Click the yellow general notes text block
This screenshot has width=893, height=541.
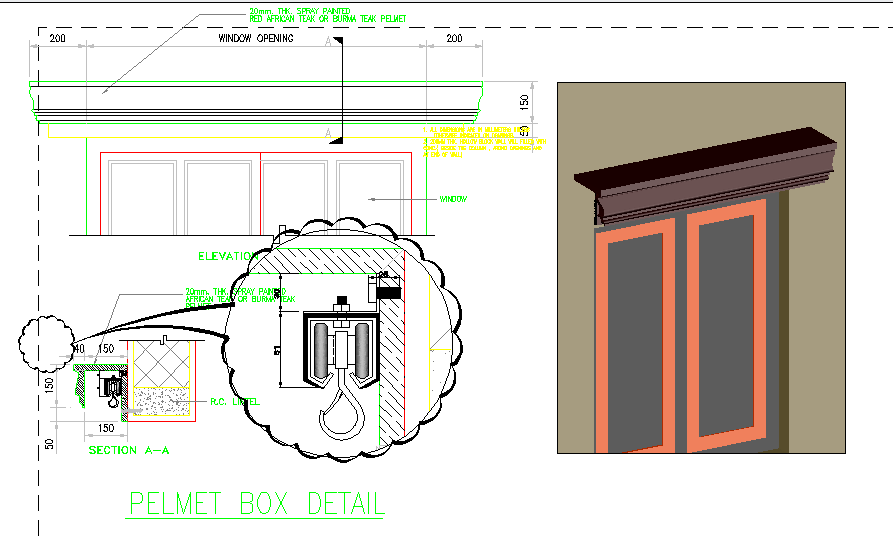[483, 142]
